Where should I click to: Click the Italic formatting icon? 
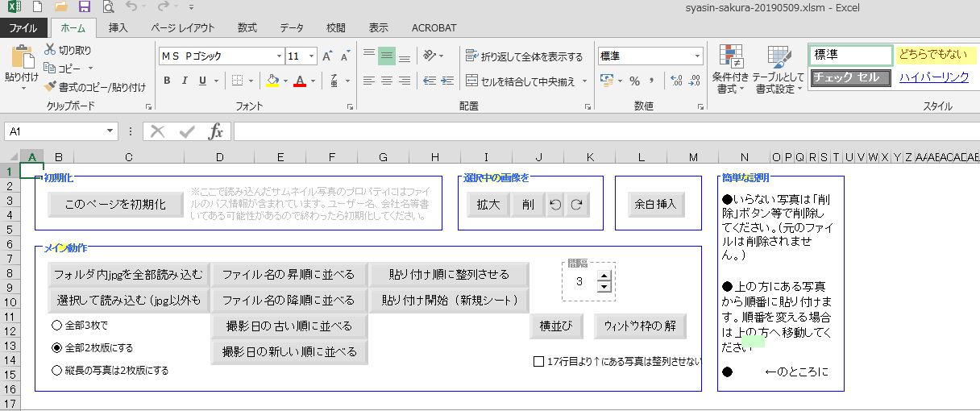(x=185, y=81)
